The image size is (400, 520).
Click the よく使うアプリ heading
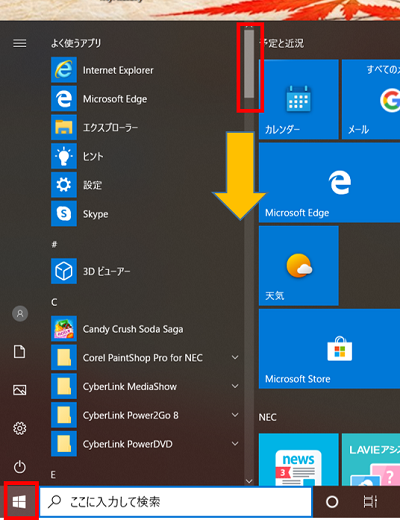coord(76,43)
